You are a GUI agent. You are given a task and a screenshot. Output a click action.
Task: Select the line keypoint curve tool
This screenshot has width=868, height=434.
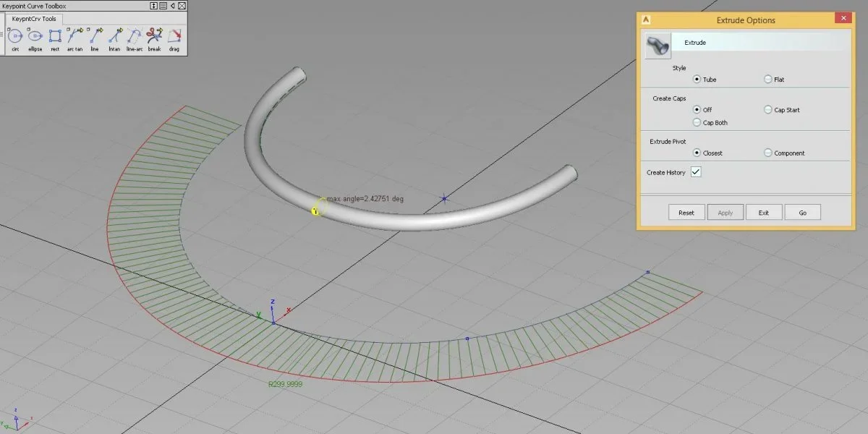coord(95,36)
